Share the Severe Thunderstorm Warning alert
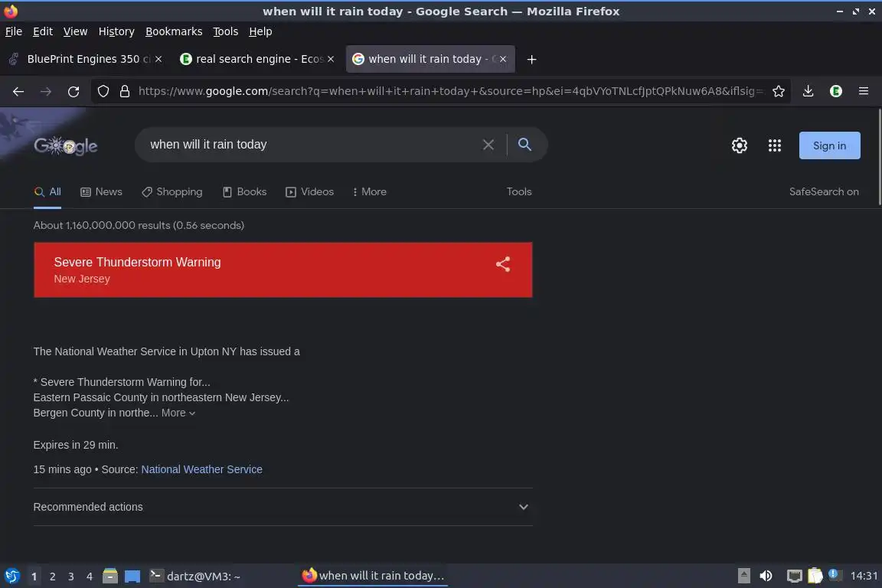The image size is (882, 588). click(503, 264)
